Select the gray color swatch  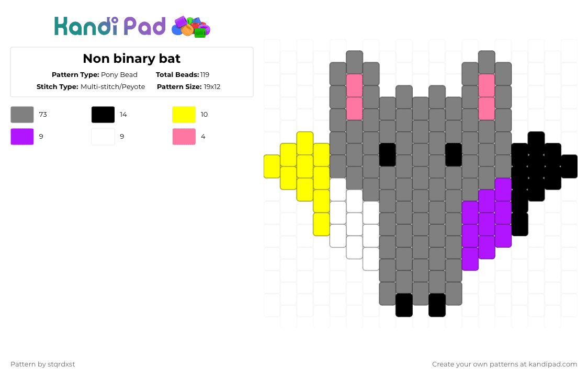22,115
